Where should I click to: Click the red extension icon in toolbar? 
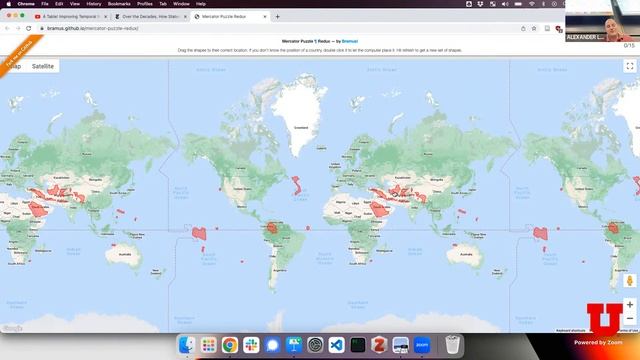pyautogui.click(x=559, y=29)
